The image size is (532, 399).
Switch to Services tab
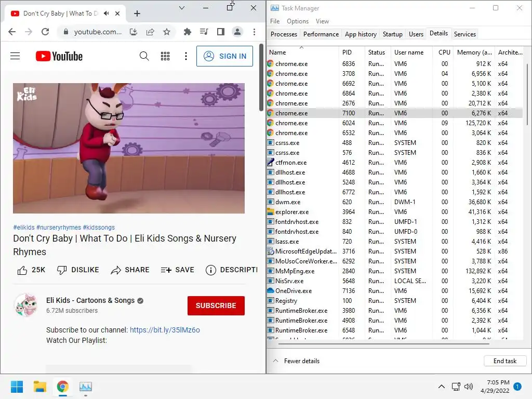click(x=465, y=34)
